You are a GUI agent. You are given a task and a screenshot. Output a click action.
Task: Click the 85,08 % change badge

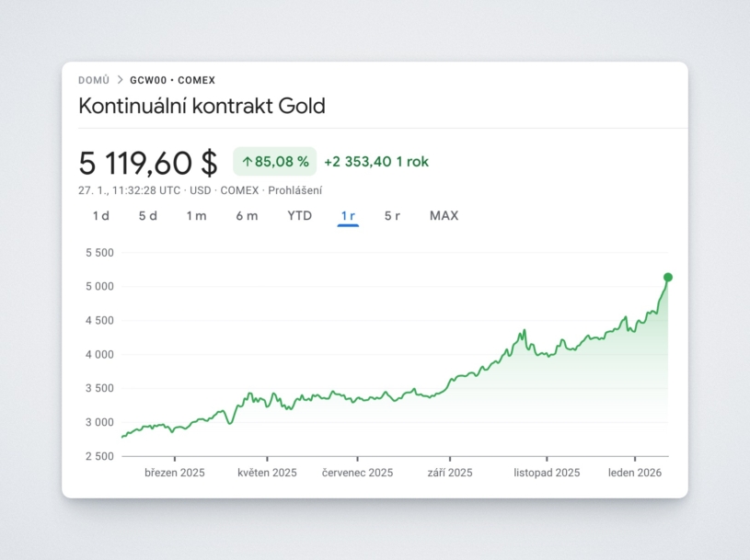point(274,162)
